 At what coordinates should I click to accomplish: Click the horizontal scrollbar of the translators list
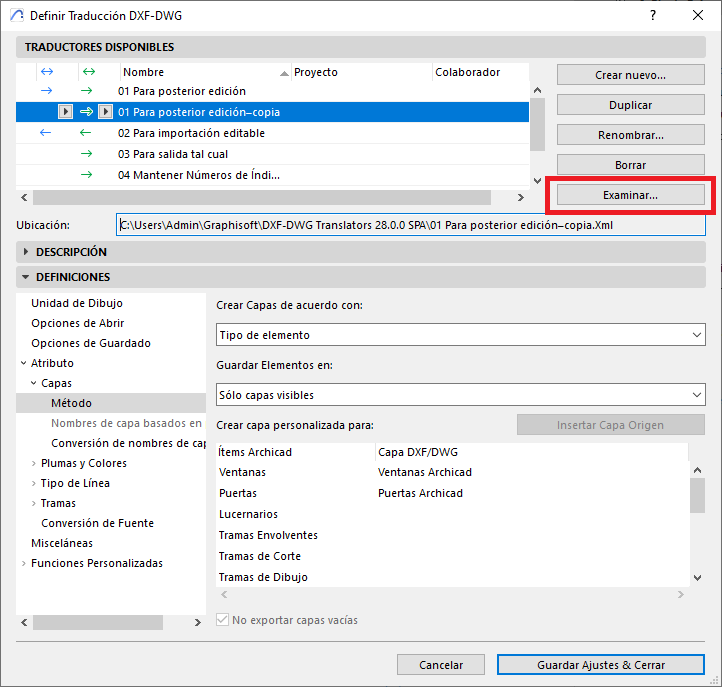coord(260,198)
